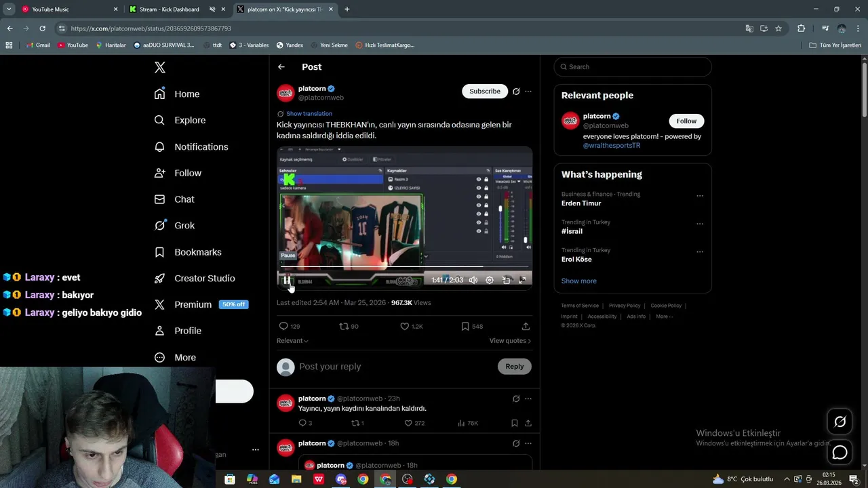Expand the footer More link
The height and width of the screenshot is (488, 868).
tap(665, 317)
